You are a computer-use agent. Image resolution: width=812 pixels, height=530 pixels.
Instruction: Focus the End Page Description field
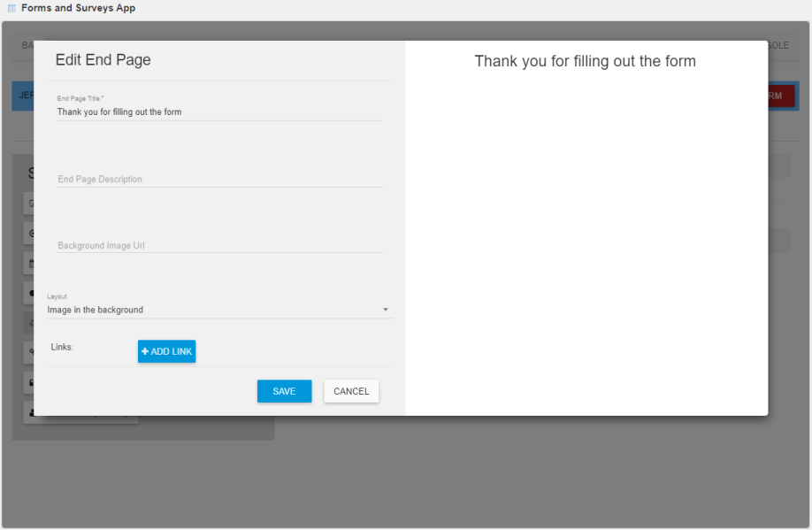point(219,180)
